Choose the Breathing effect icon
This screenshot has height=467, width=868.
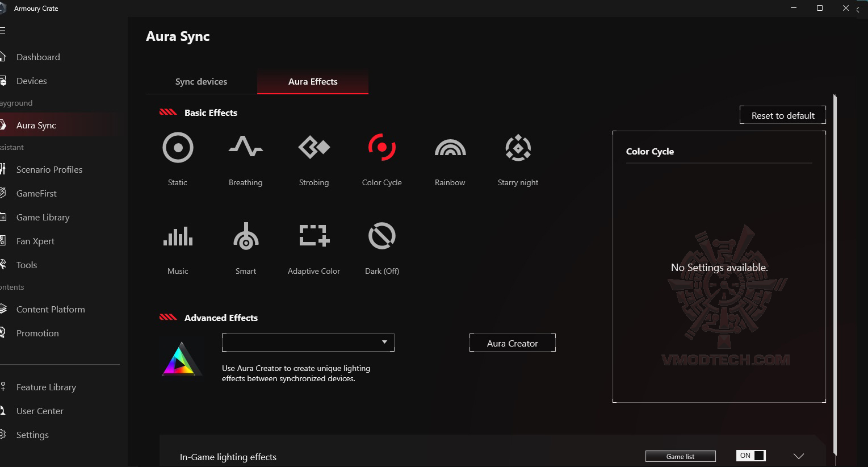click(x=245, y=147)
